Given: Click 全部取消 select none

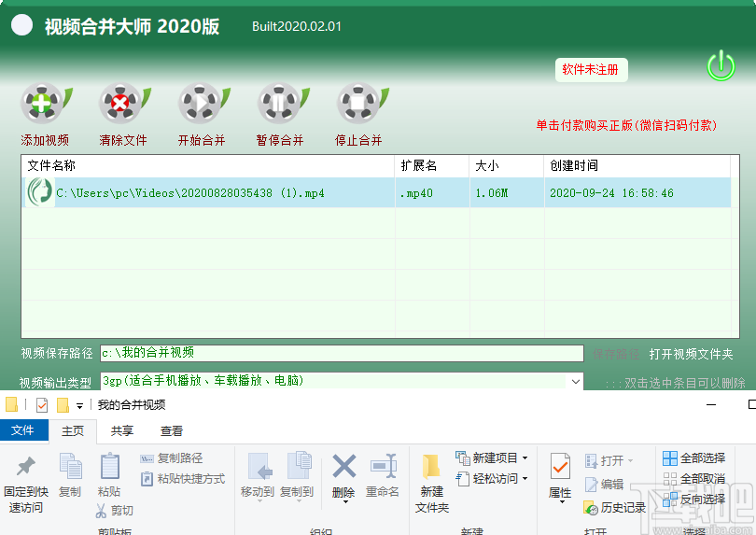Looking at the screenshot, I should click(x=694, y=479).
